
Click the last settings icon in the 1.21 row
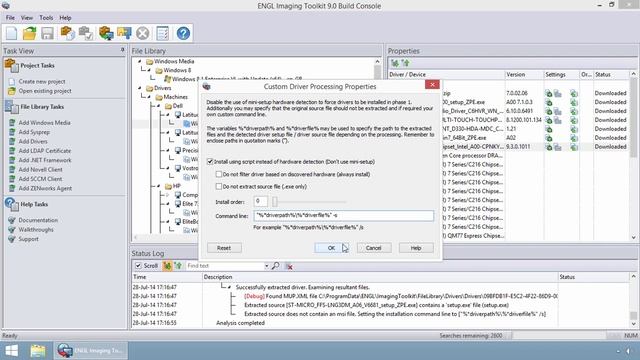click(574, 129)
